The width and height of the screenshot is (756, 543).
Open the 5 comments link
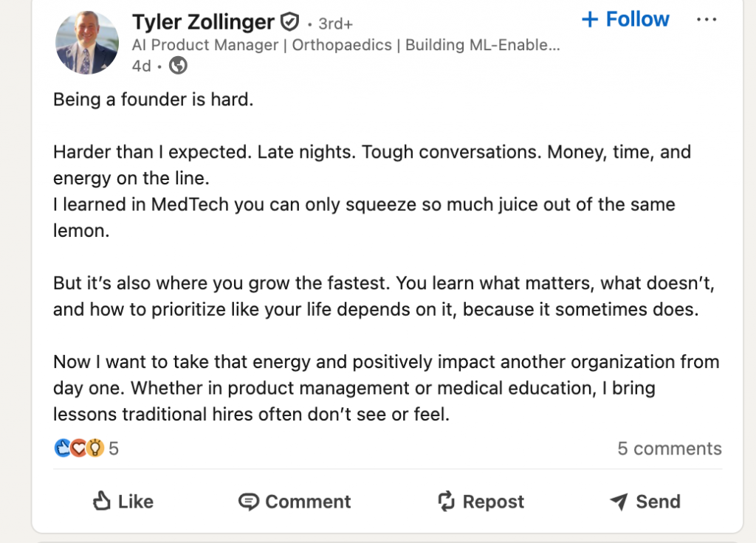(668, 448)
